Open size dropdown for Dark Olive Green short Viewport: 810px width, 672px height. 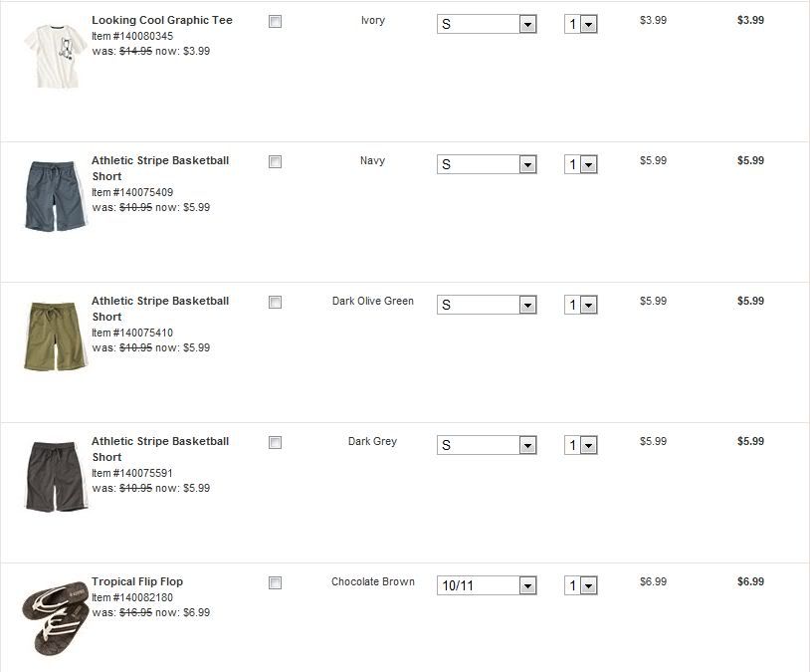click(x=487, y=305)
